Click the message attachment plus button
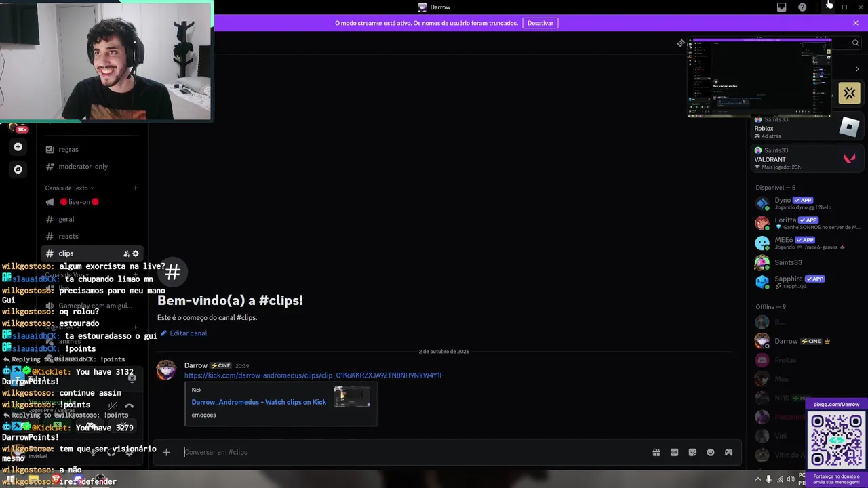The width and height of the screenshot is (868, 488). pyautogui.click(x=166, y=452)
